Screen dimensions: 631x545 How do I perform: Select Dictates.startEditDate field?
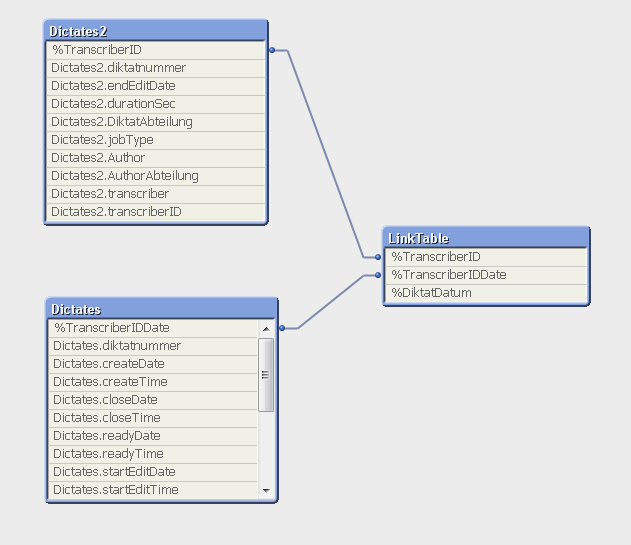153,472
